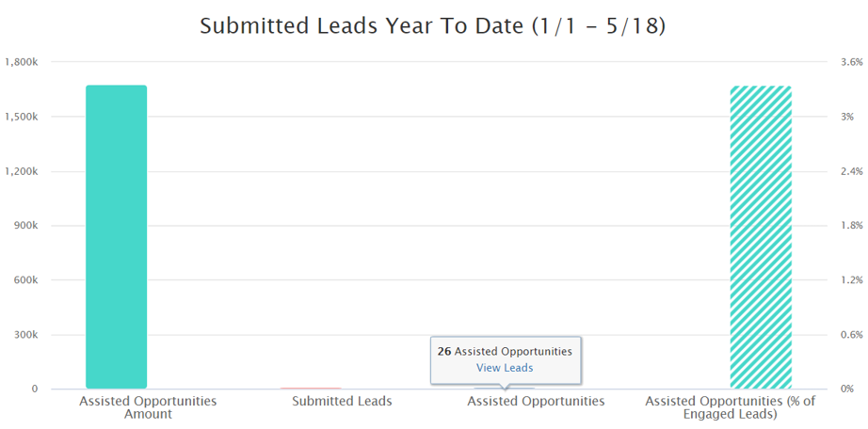Click the solid teal Assisted Opportunities Amount bar
Viewport: 868px width, 429px height.
click(x=116, y=237)
